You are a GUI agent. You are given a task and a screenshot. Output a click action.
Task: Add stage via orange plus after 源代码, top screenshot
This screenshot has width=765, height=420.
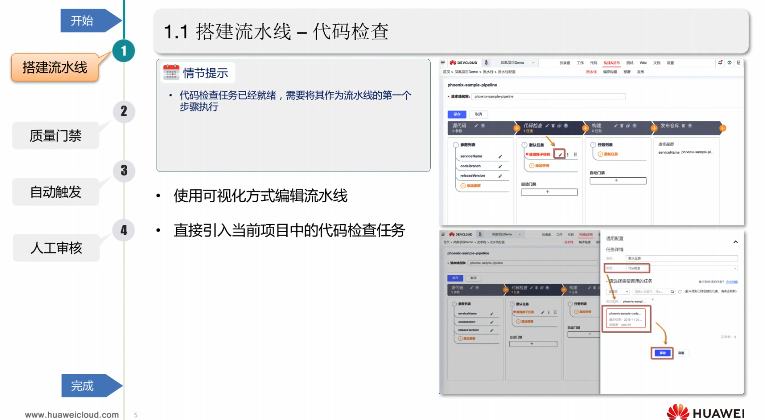(x=517, y=128)
